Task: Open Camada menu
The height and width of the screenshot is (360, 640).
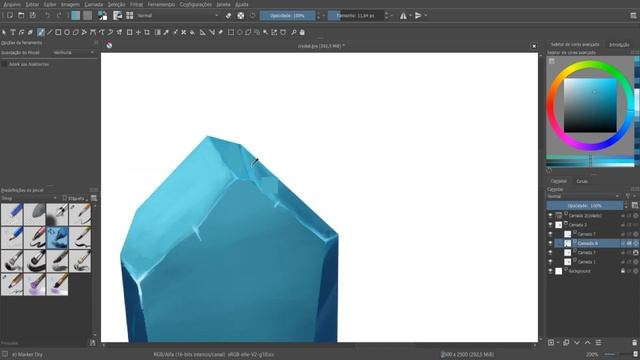Action: tap(93, 4)
